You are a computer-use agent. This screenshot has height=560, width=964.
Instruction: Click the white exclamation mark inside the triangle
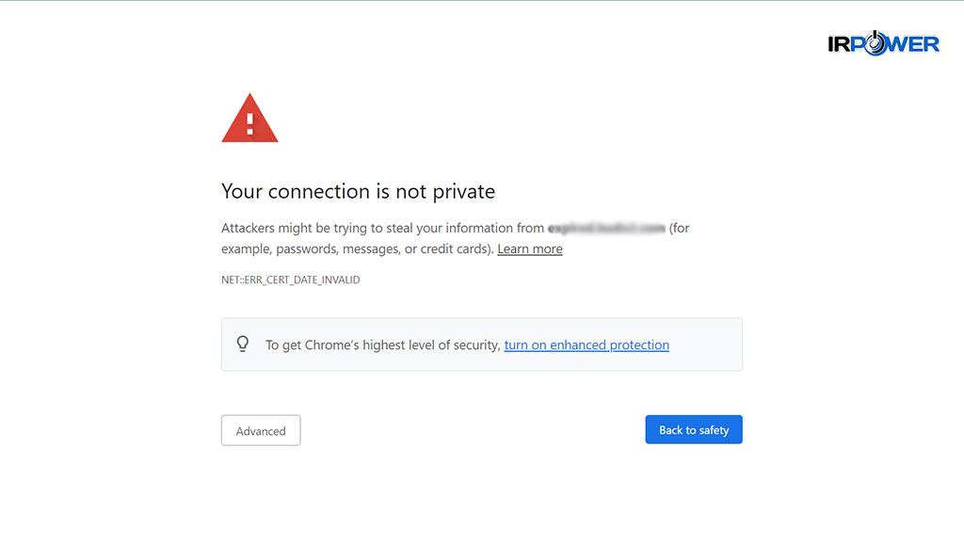[x=249, y=120]
